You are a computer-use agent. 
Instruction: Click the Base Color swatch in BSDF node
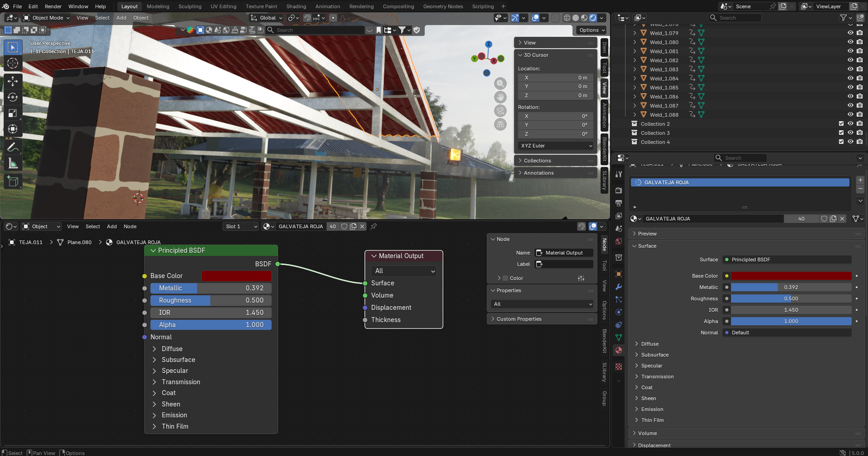point(236,276)
